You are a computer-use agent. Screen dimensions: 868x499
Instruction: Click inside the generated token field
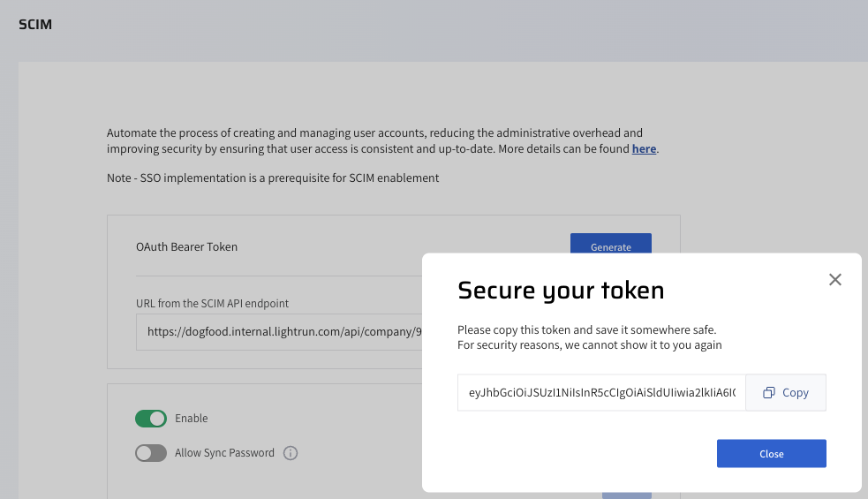(601, 393)
